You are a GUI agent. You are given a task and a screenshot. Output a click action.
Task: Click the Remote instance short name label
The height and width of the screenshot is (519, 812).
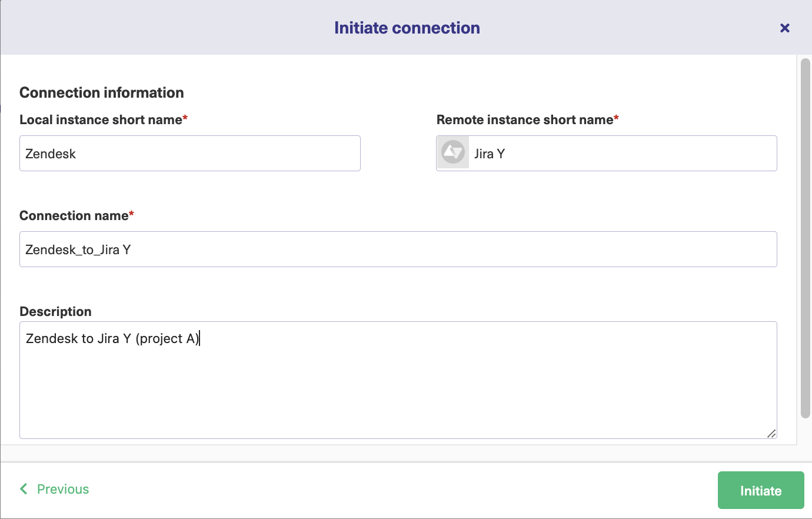pos(528,119)
